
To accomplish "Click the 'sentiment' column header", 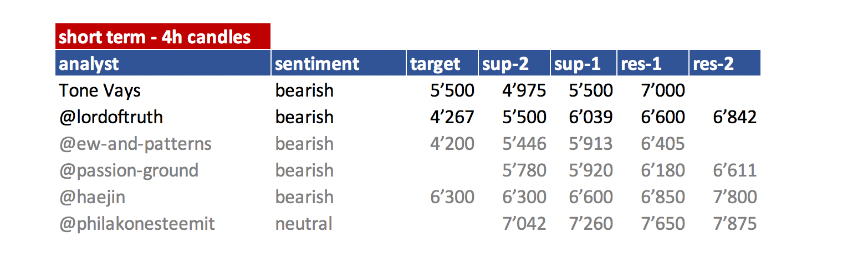I will (x=339, y=63).
